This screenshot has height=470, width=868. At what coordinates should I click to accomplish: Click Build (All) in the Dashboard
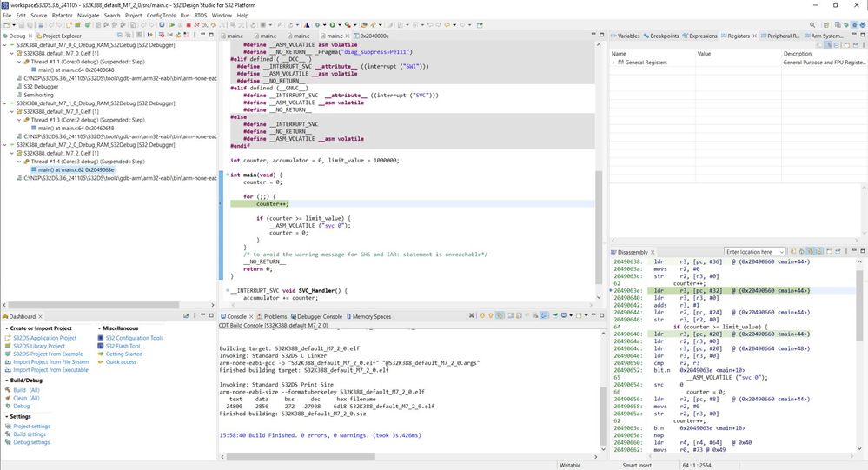click(x=26, y=390)
